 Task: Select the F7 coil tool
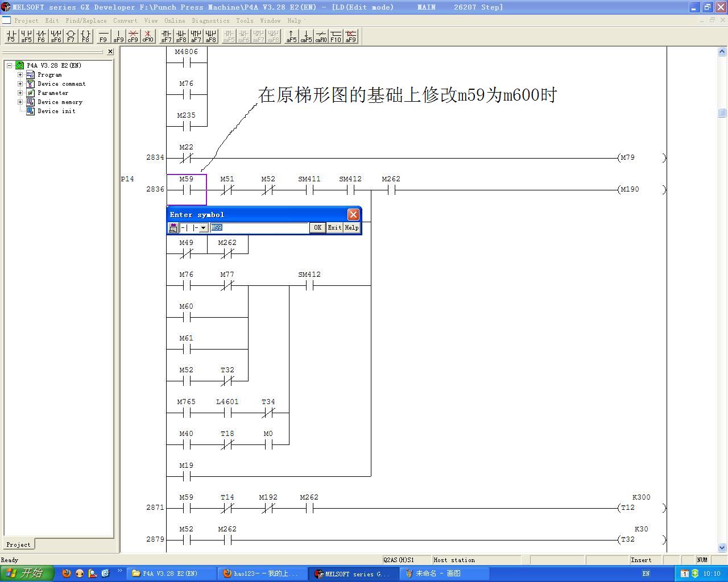pyautogui.click(x=71, y=36)
